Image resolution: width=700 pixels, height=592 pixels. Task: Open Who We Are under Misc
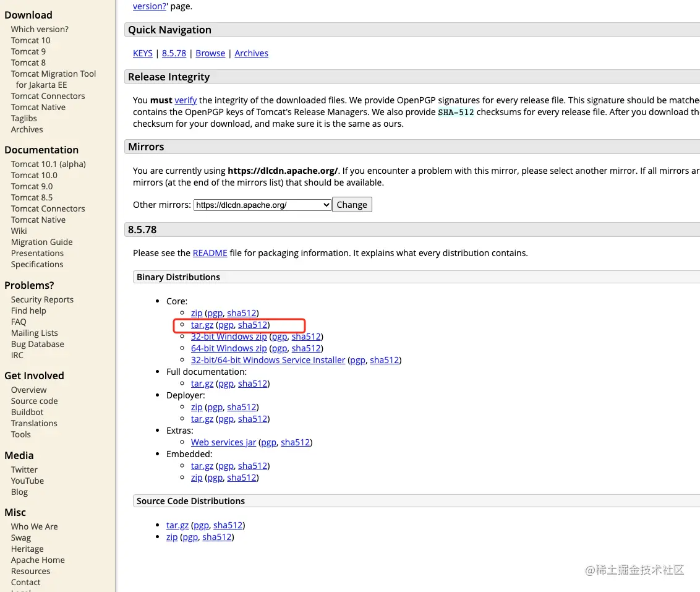click(35, 526)
